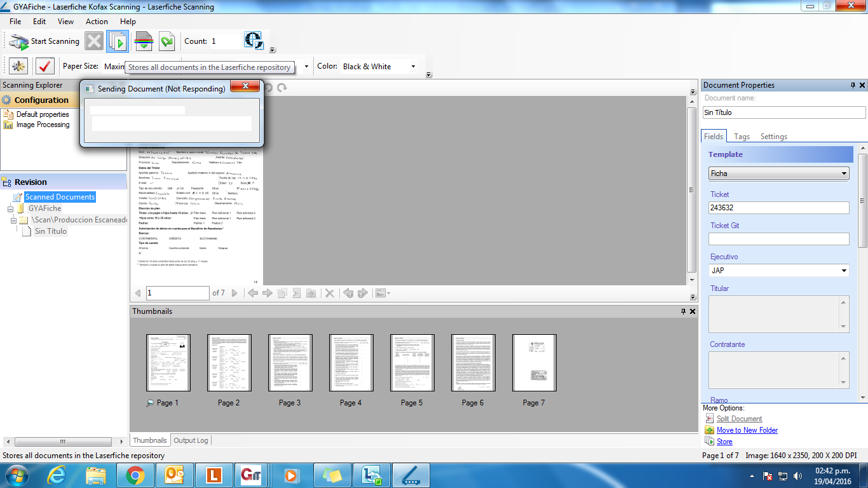
Task: Select the Page 4 thumbnail
Action: [351, 363]
